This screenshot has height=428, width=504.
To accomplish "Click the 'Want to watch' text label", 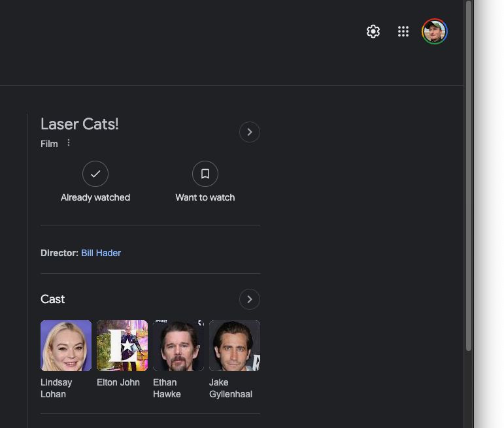I will [x=205, y=197].
